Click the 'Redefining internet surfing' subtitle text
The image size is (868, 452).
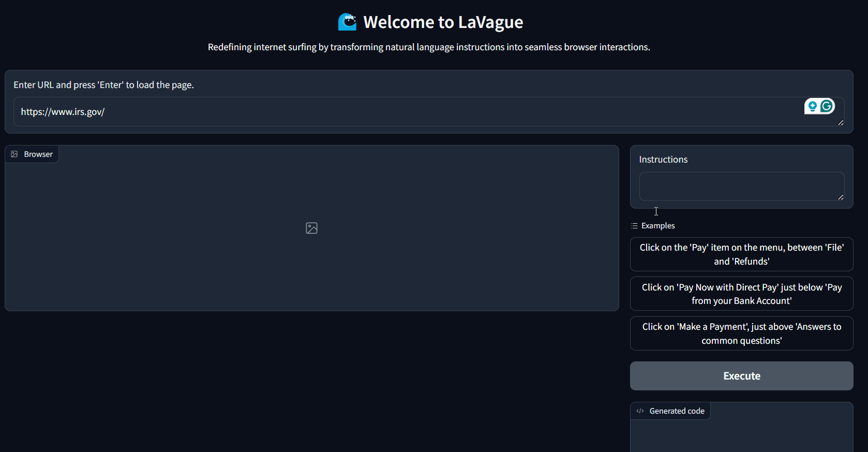coord(429,47)
